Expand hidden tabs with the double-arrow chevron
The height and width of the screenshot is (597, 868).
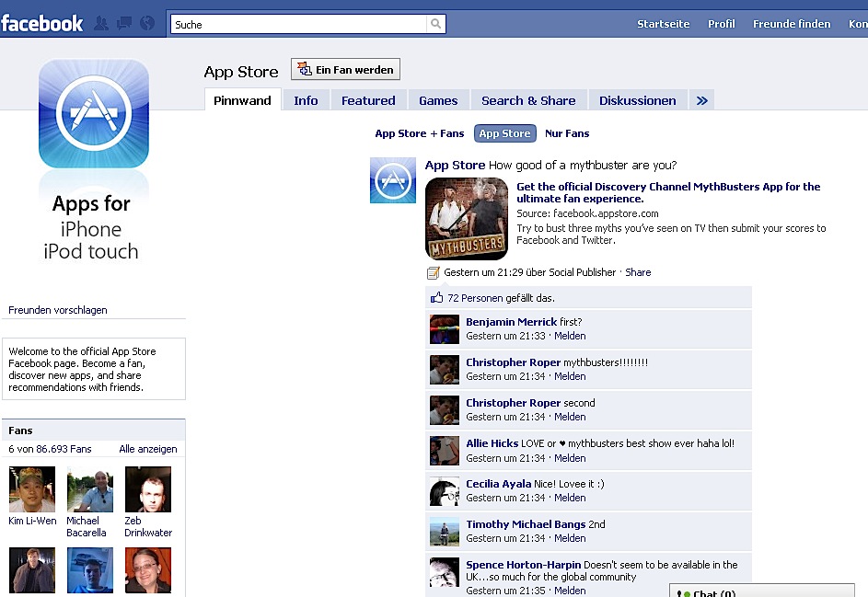(701, 99)
